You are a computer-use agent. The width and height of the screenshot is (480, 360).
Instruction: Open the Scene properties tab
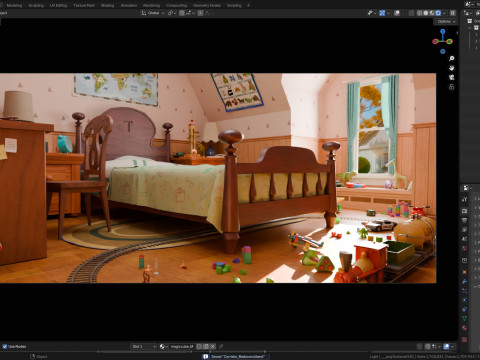click(465, 239)
